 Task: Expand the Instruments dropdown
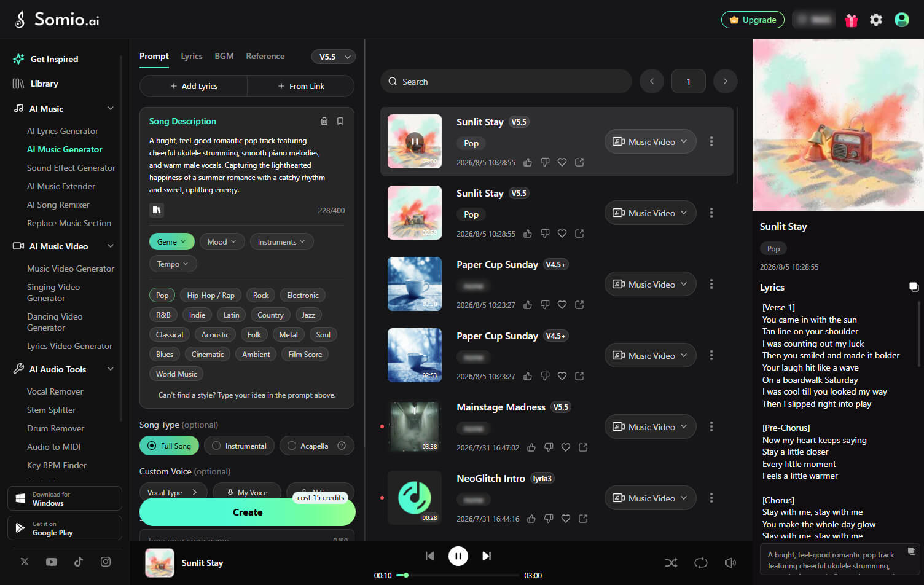point(282,242)
